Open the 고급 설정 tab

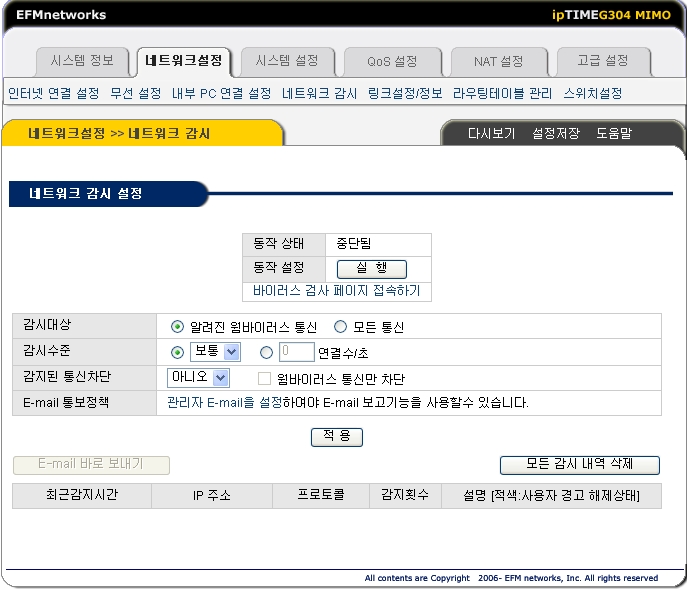point(603,61)
